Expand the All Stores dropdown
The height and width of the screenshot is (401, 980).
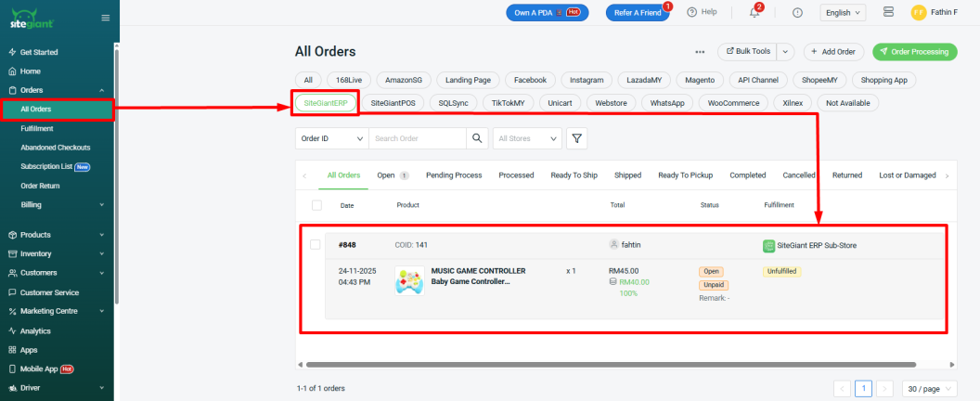(527, 138)
